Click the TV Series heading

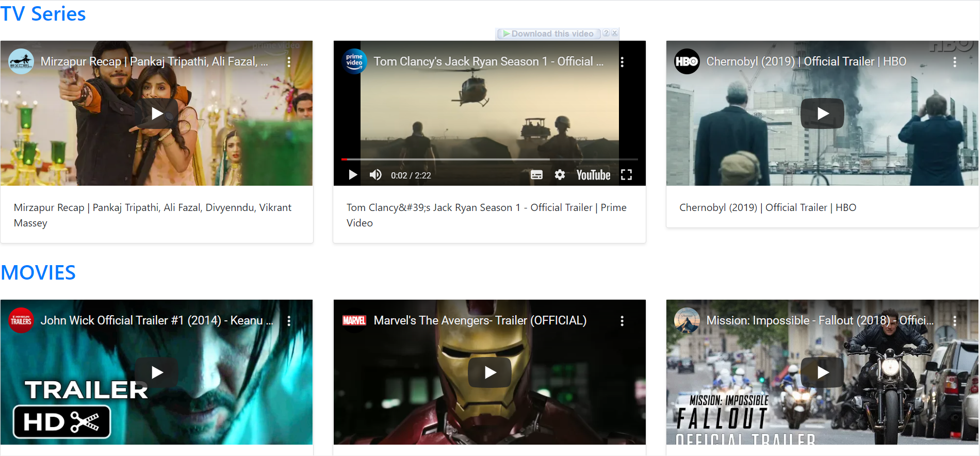[43, 14]
